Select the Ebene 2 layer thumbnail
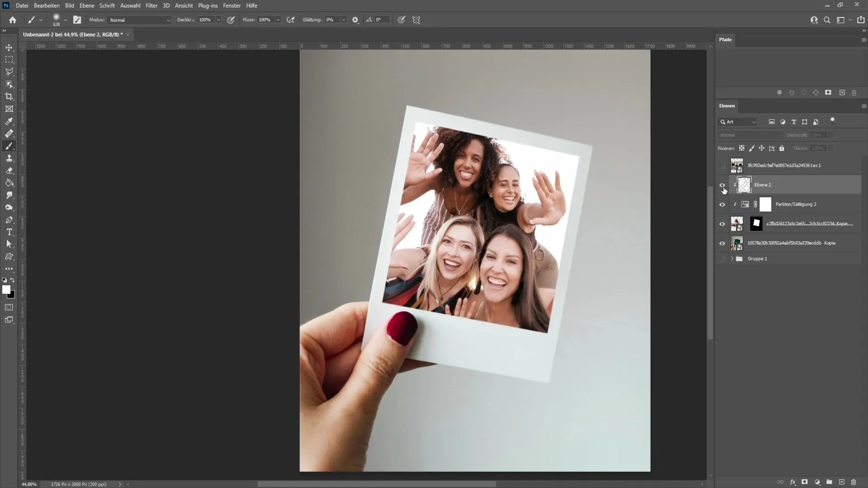The width and height of the screenshot is (868, 488). pyautogui.click(x=744, y=185)
